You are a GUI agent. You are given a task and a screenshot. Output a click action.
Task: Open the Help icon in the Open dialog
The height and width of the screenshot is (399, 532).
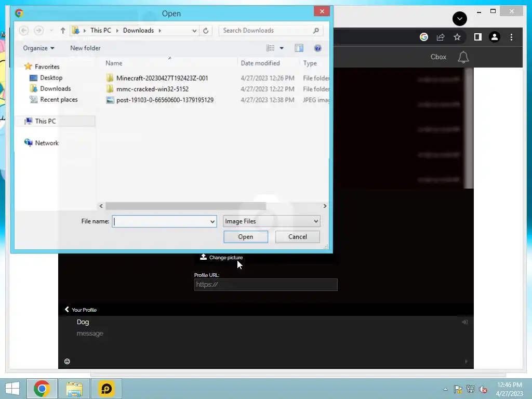pos(317,48)
